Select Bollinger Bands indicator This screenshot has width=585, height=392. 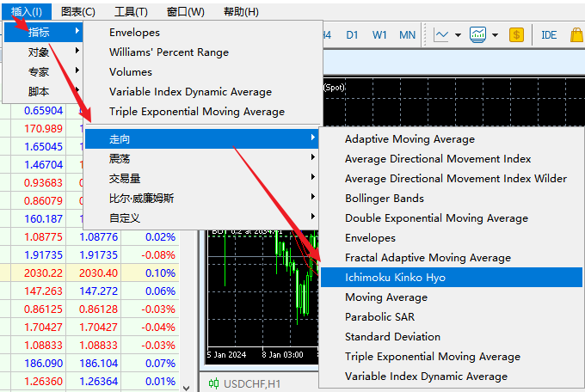pyautogui.click(x=452, y=199)
